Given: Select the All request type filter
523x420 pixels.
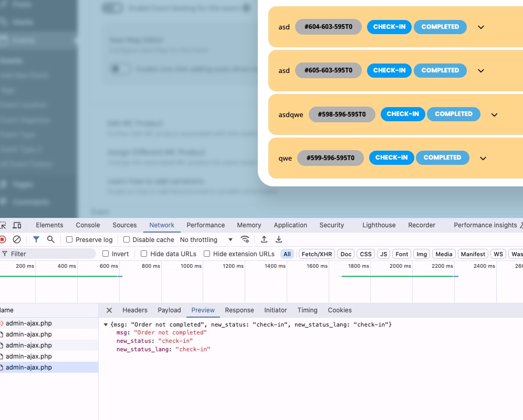Looking at the screenshot, I should [x=287, y=254].
